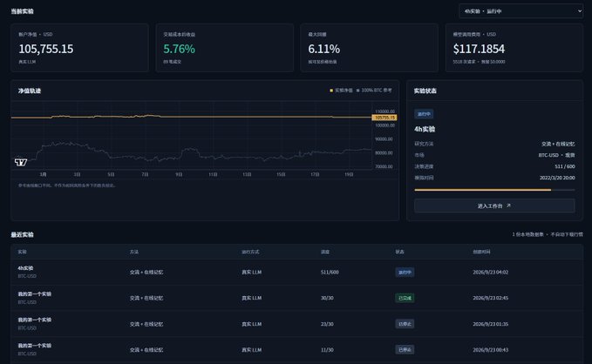592x364 pixels.
Task: Open the 我的第一个实验 row with 30/30 progress
Action: tap(296, 298)
